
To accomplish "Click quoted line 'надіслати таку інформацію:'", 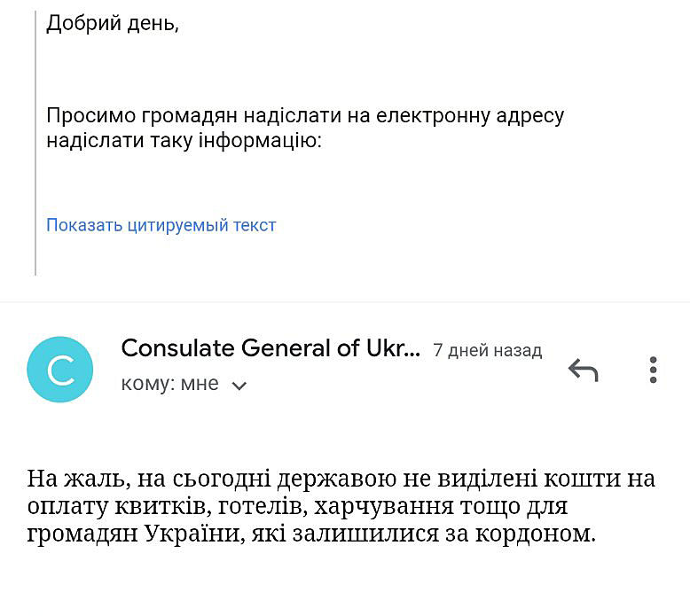I will [183, 141].
